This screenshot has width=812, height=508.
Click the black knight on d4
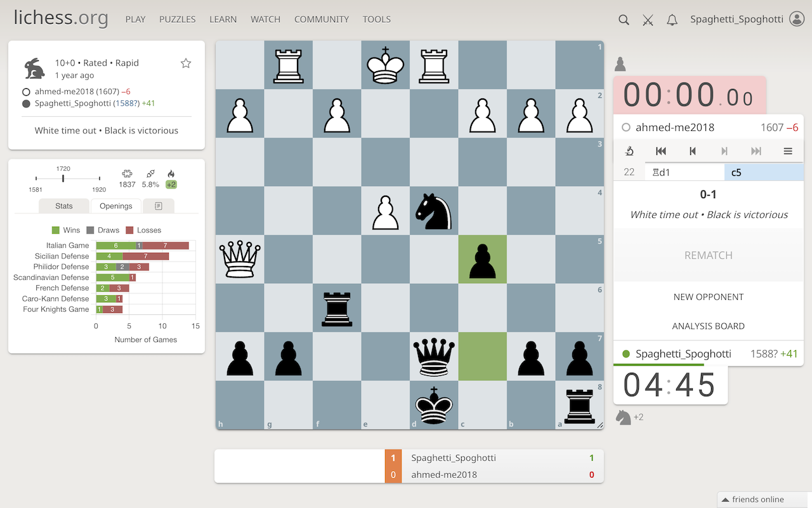tap(434, 211)
